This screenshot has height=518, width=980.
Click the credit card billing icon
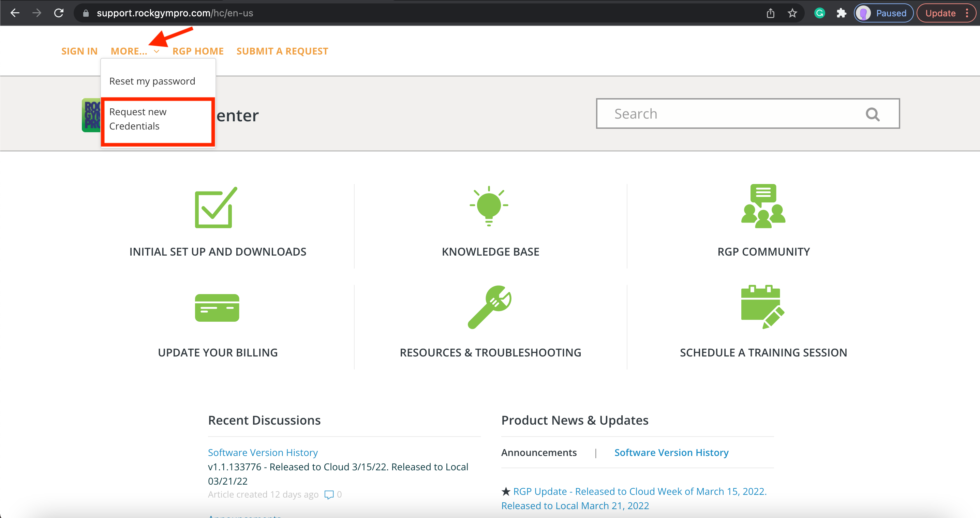[x=217, y=308]
